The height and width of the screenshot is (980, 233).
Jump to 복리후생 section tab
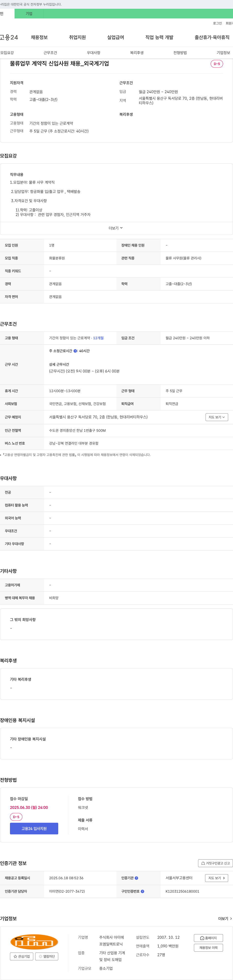coord(137,53)
